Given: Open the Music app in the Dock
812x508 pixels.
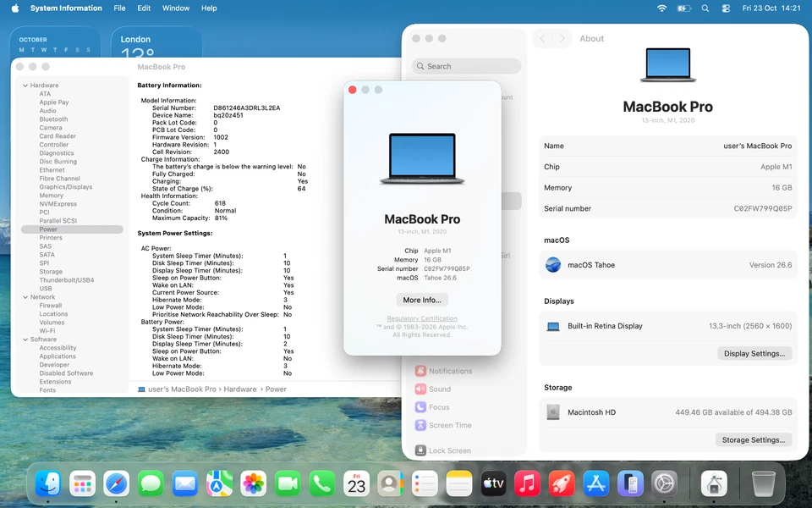Looking at the screenshot, I should 527,484.
